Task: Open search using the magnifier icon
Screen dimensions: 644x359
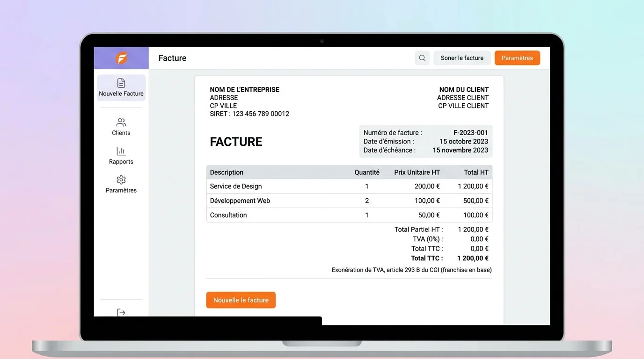Action: tap(422, 57)
